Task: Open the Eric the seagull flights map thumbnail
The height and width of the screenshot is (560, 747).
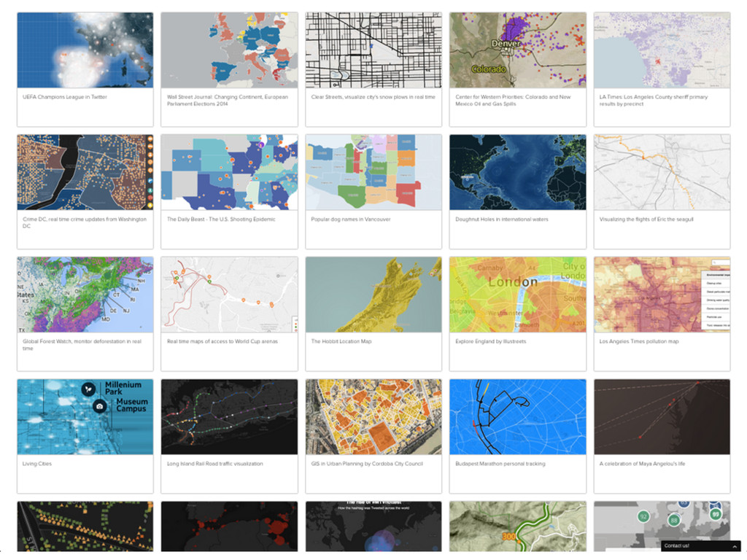Action: point(662,172)
